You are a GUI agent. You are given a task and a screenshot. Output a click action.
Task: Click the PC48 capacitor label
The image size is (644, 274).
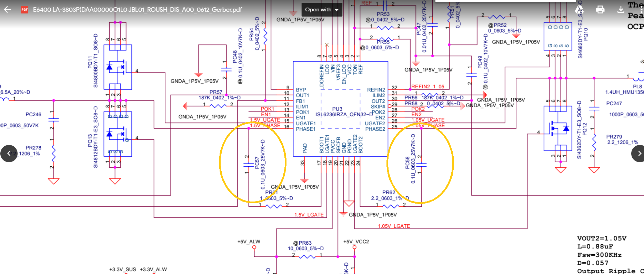[x=235, y=57]
